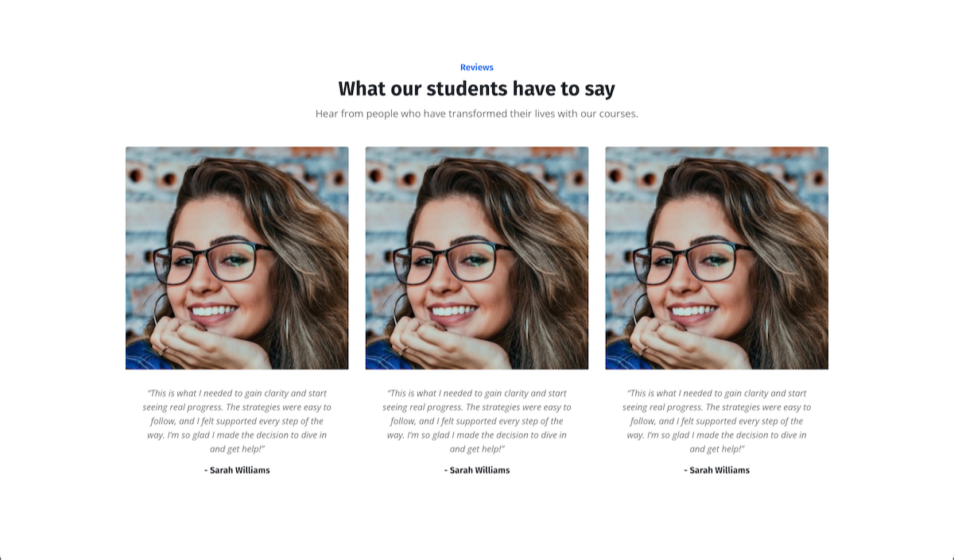954x560 pixels.
Task: Click the glasses in the first photo
Action: 213,262
